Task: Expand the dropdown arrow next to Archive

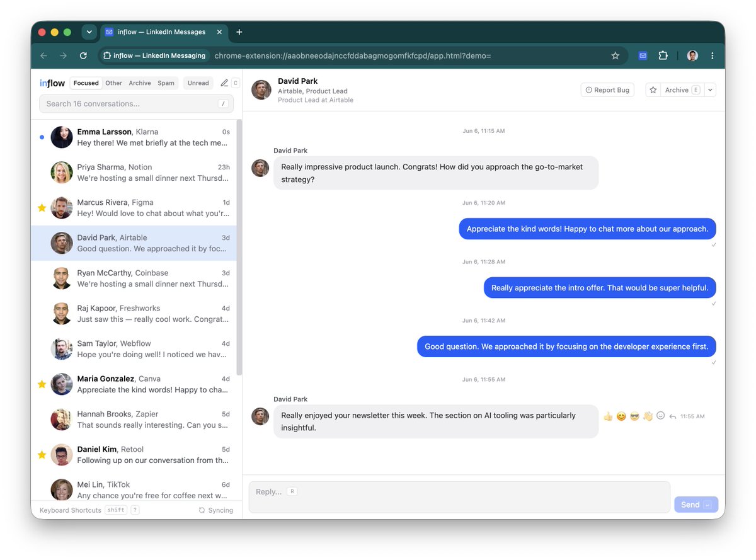Action: 710,90
